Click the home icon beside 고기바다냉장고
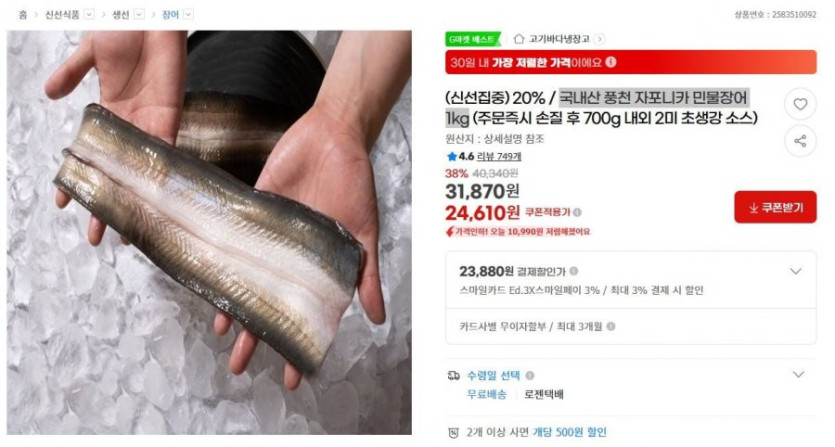 tap(519, 39)
